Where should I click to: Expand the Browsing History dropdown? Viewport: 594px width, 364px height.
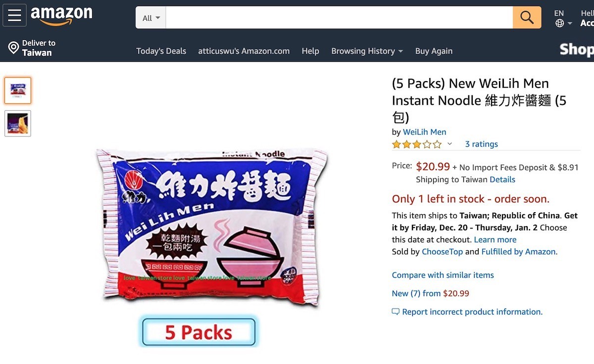pos(367,51)
